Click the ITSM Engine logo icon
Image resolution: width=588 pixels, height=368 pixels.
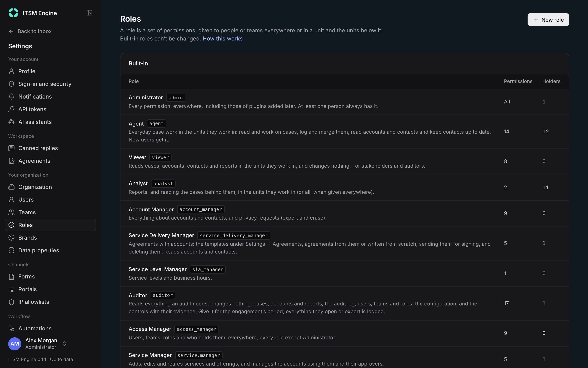(13, 13)
